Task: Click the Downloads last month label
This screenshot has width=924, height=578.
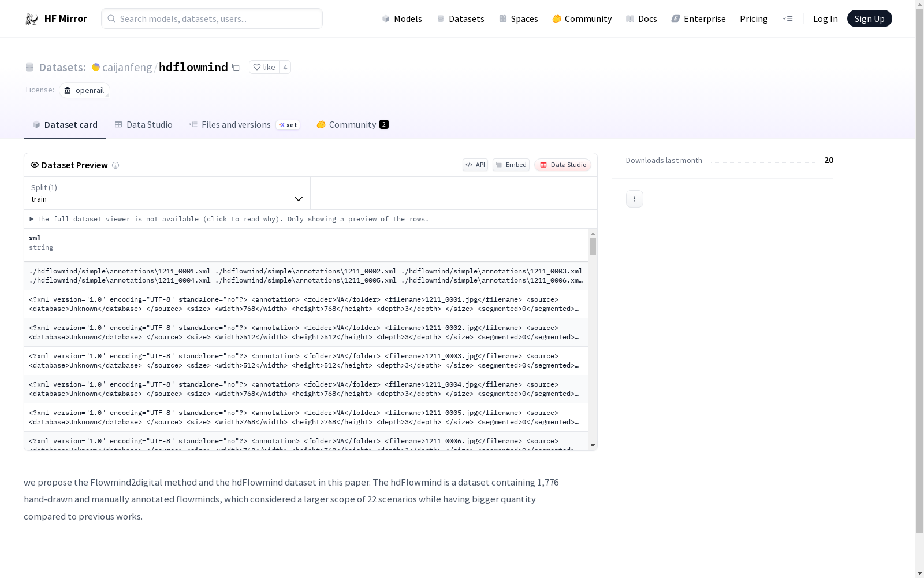Action: click(x=664, y=160)
